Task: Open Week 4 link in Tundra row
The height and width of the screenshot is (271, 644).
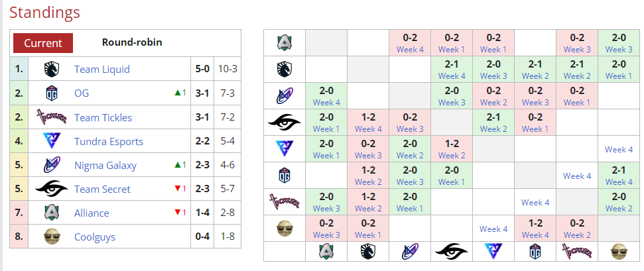Action: tap(619, 150)
